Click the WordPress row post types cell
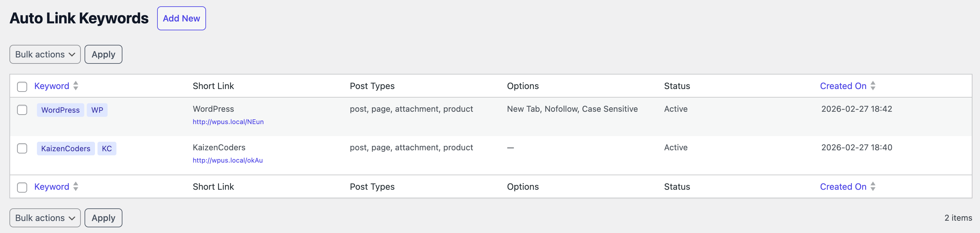The image size is (980, 233). coord(411,109)
